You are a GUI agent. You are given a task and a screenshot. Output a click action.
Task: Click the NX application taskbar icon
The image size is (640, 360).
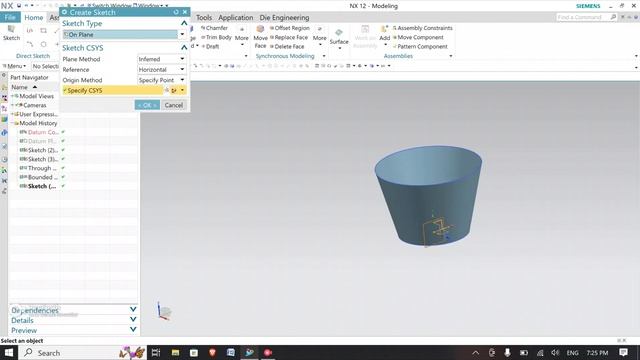tap(249, 353)
